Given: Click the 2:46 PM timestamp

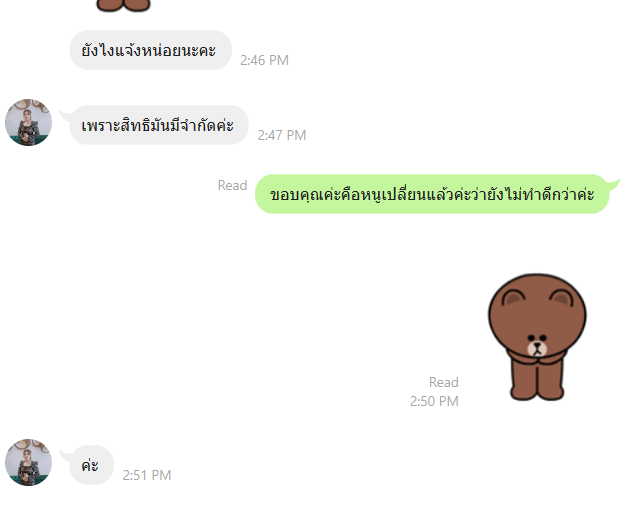Looking at the screenshot, I should pos(264,60).
